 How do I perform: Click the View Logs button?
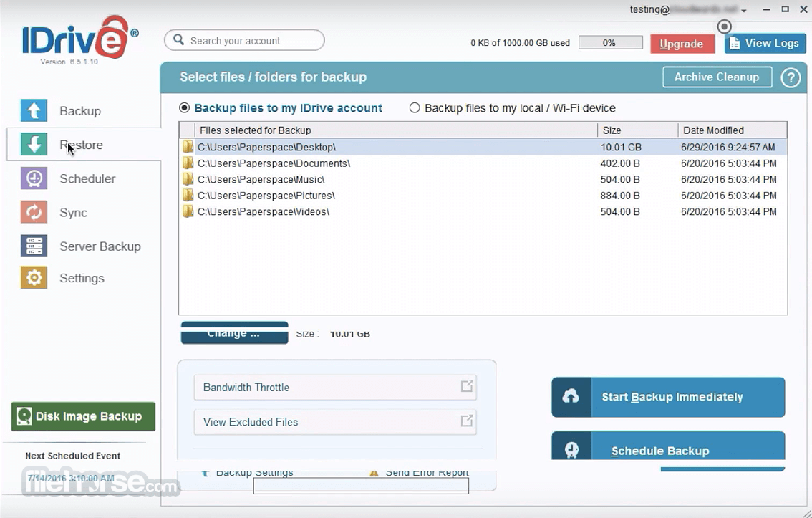pos(765,44)
